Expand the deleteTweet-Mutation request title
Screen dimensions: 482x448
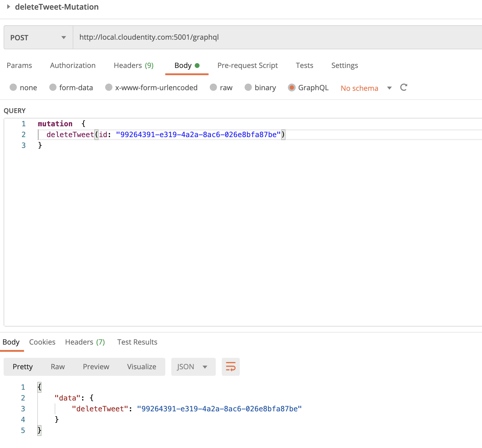click(x=9, y=7)
